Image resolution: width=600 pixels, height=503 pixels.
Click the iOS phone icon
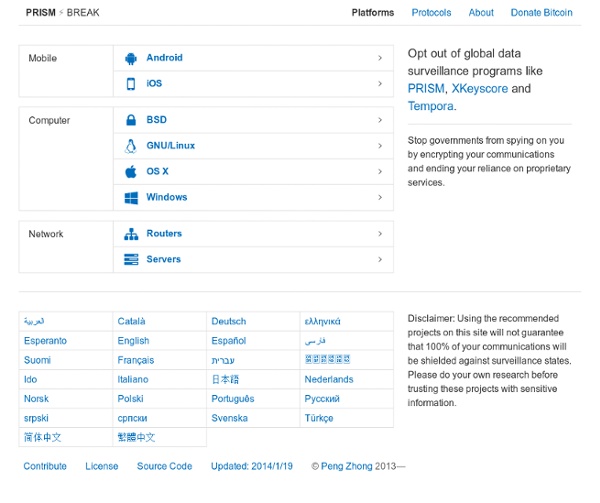[x=131, y=84]
